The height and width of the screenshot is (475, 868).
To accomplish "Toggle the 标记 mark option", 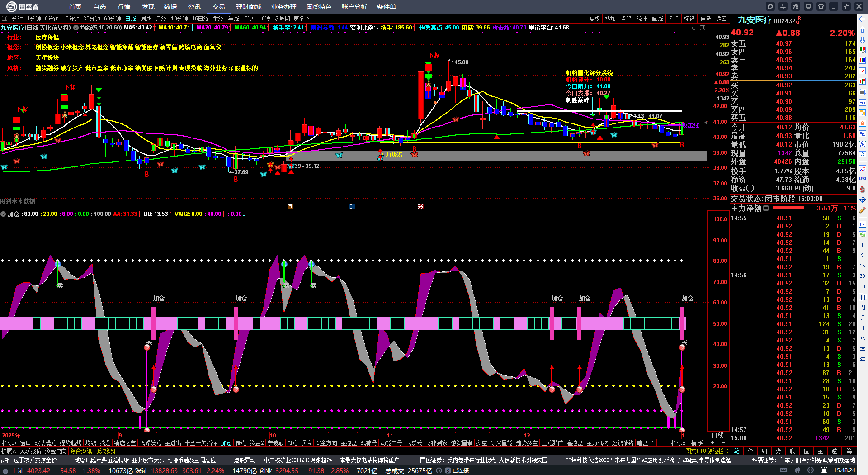I will tap(689, 19).
